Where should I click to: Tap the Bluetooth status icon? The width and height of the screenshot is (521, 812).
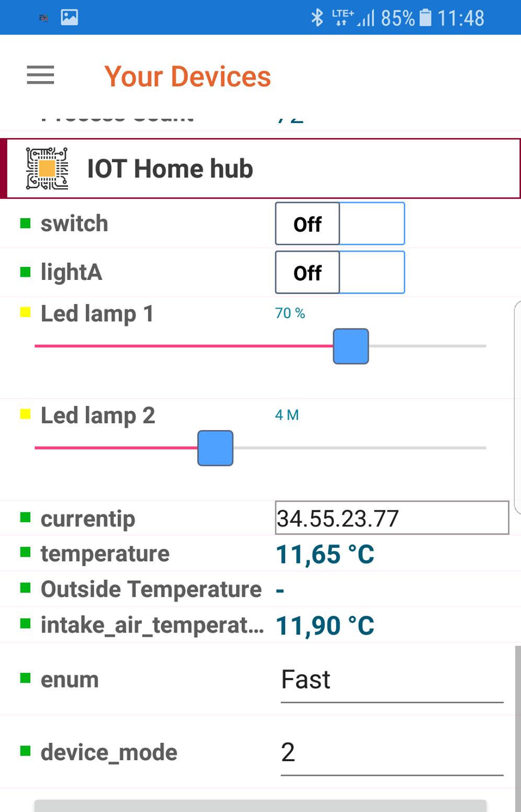tap(317, 17)
